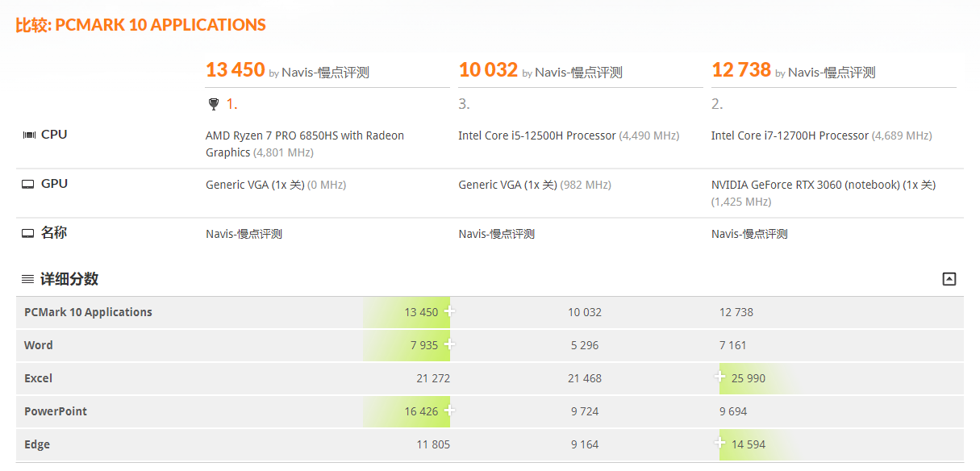Click Edge score 11 805

click(433, 444)
